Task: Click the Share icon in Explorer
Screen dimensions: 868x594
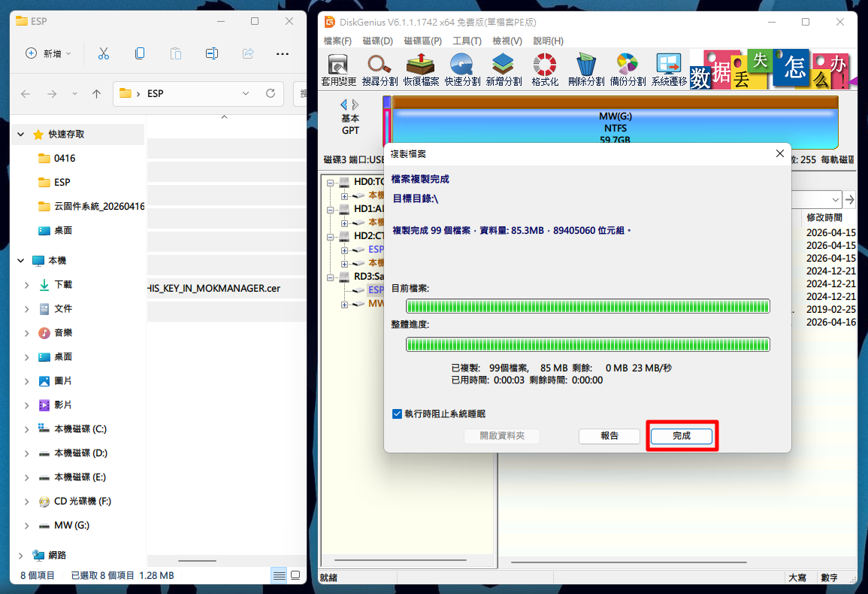Action: pos(247,53)
